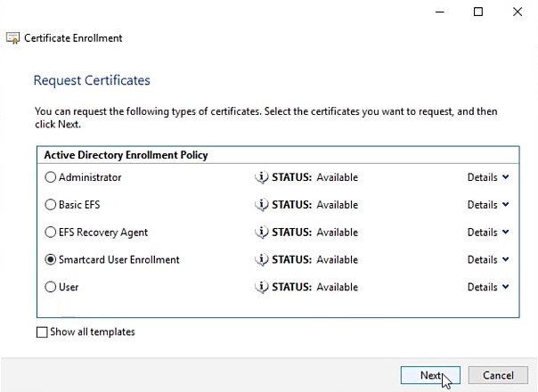Click the status info icon for Administrator
The image size is (538, 392).
261,177
